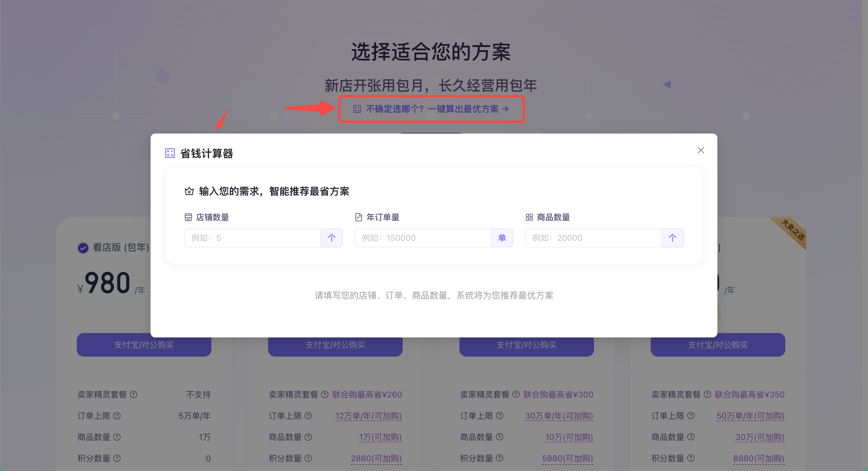Image resolution: width=868 pixels, height=471 pixels.
Task: Select the 看店版 (包年) plan check mark
Action: coord(83,248)
